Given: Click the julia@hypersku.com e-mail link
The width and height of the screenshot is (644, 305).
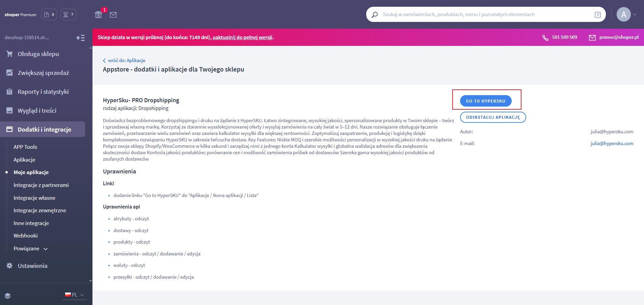Looking at the screenshot, I should click(612, 143).
